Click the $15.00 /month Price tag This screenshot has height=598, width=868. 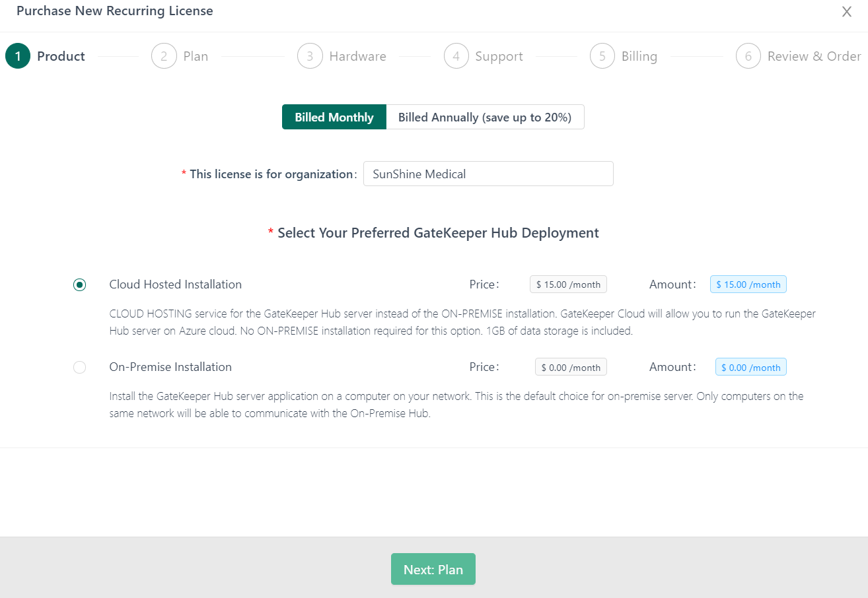tap(568, 284)
